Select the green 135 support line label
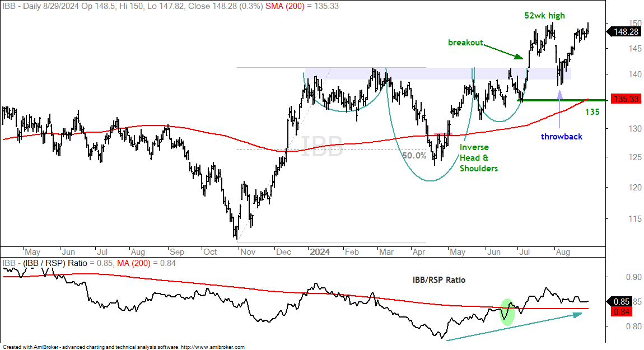The height and width of the screenshot is (350, 644). click(x=592, y=112)
